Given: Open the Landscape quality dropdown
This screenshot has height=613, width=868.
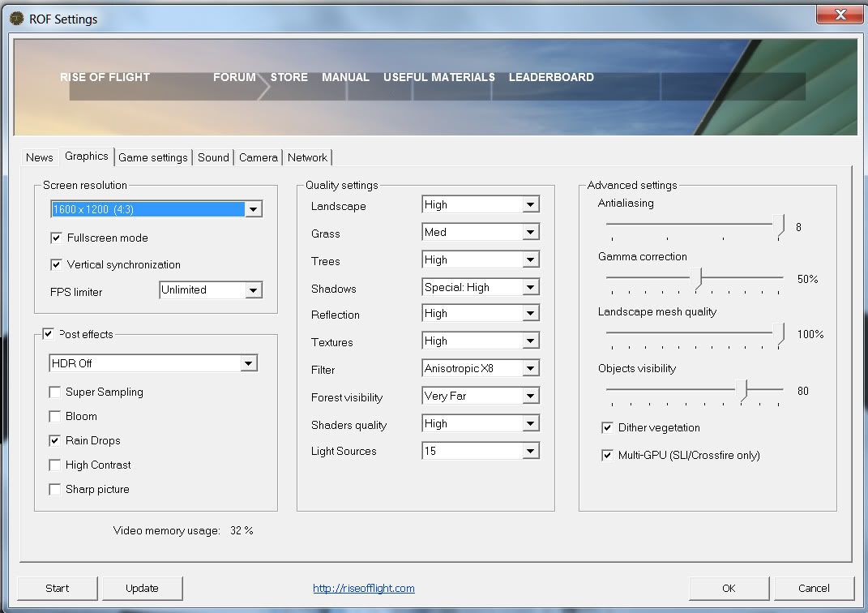Looking at the screenshot, I should [x=481, y=204].
